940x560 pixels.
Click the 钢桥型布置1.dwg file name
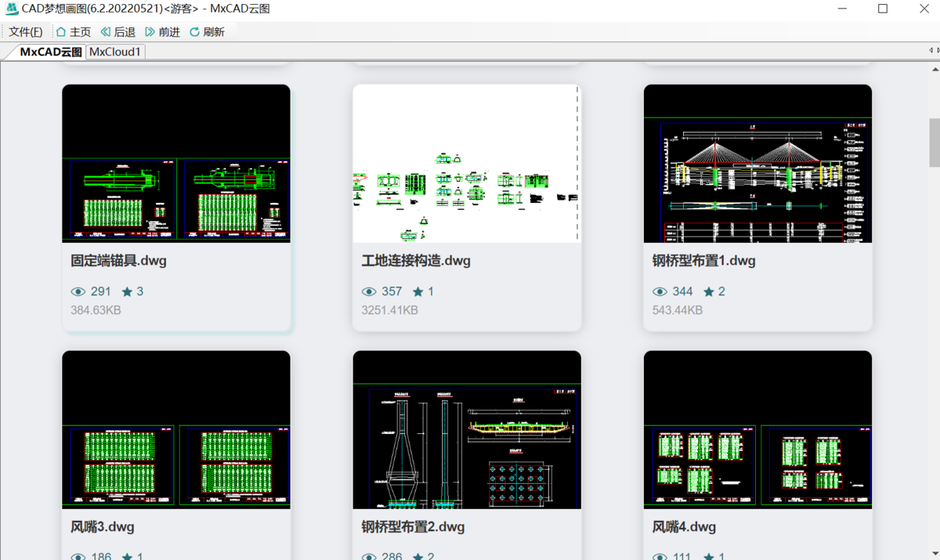pos(703,261)
